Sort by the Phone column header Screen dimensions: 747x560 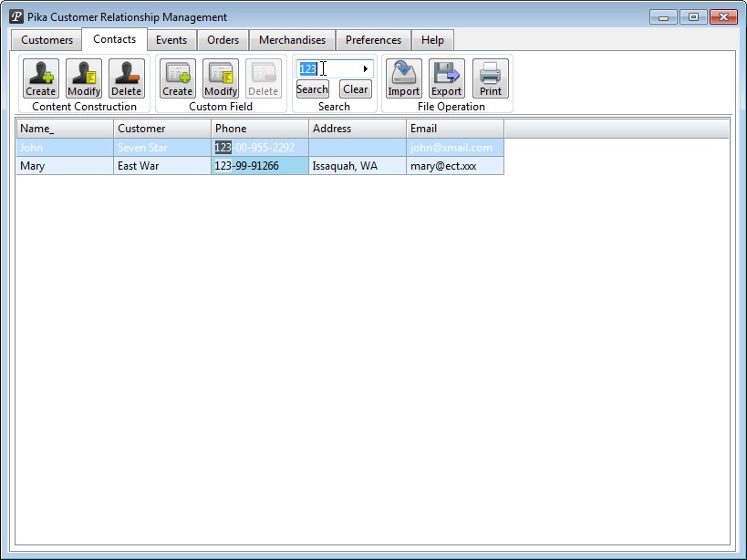pyautogui.click(x=260, y=129)
